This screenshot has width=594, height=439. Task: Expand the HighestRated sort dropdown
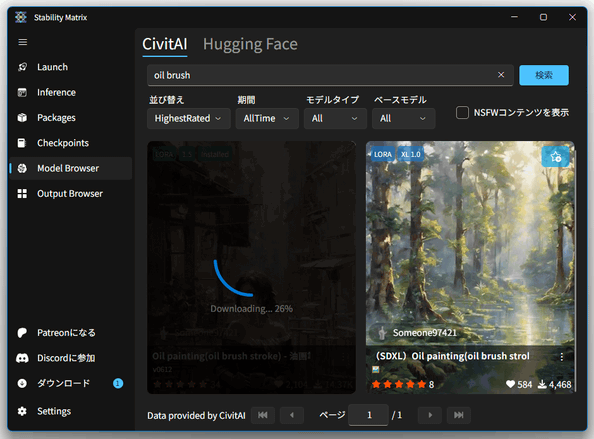188,119
